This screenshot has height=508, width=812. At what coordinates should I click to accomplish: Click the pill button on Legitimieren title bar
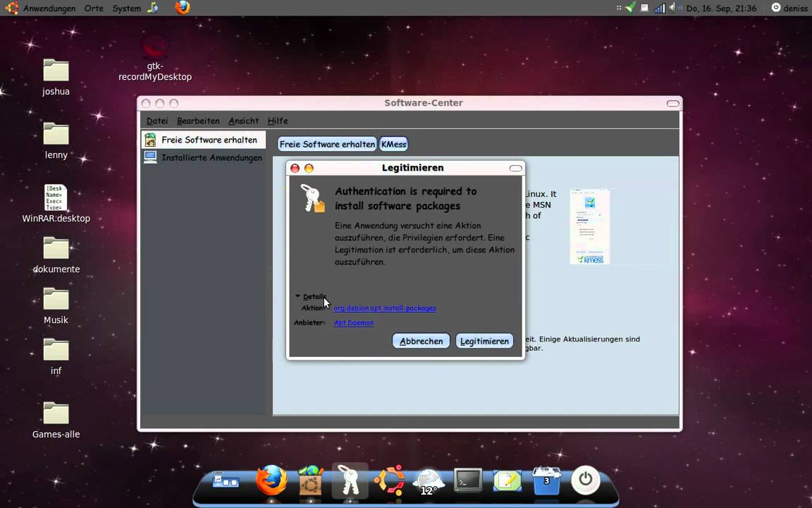point(516,168)
